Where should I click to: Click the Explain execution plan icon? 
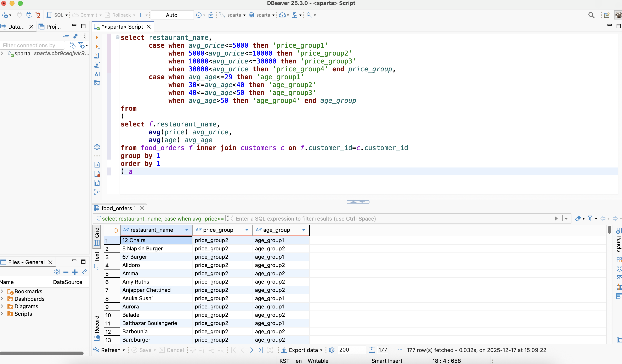coord(97,65)
